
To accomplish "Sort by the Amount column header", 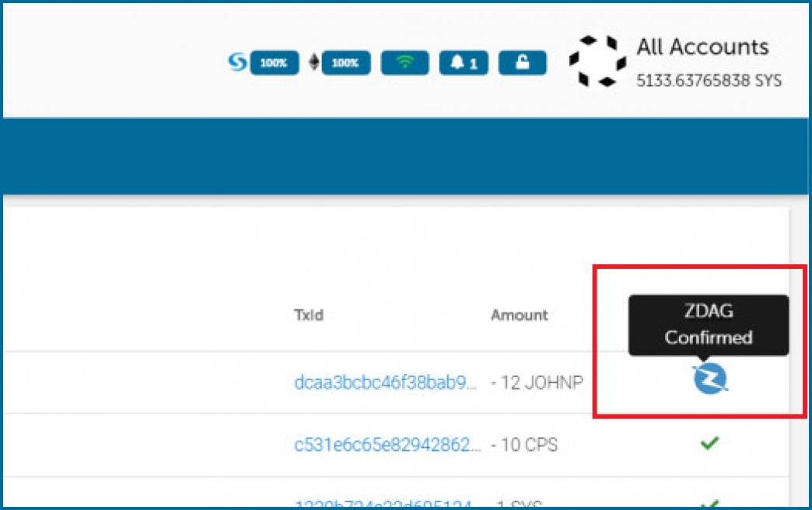I will (519, 315).
